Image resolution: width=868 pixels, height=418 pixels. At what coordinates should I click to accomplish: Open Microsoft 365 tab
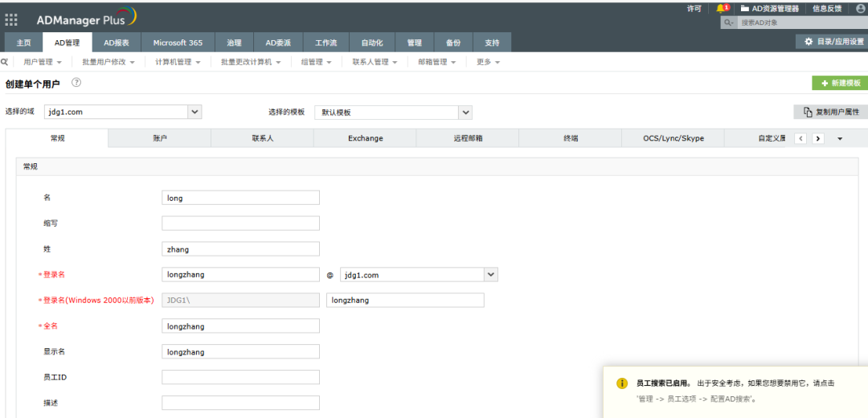[x=178, y=43]
